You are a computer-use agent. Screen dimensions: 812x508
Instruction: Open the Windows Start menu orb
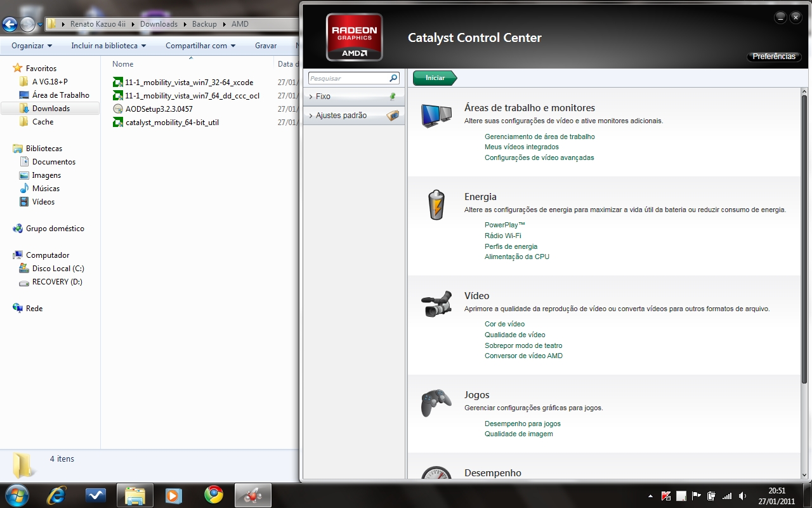click(x=16, y=495)
